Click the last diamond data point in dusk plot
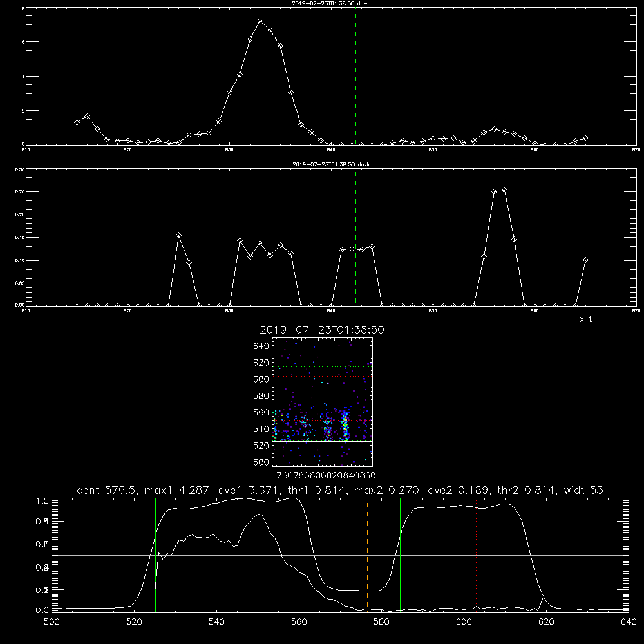This screenshot has width=644, height=644. point(585,260)
